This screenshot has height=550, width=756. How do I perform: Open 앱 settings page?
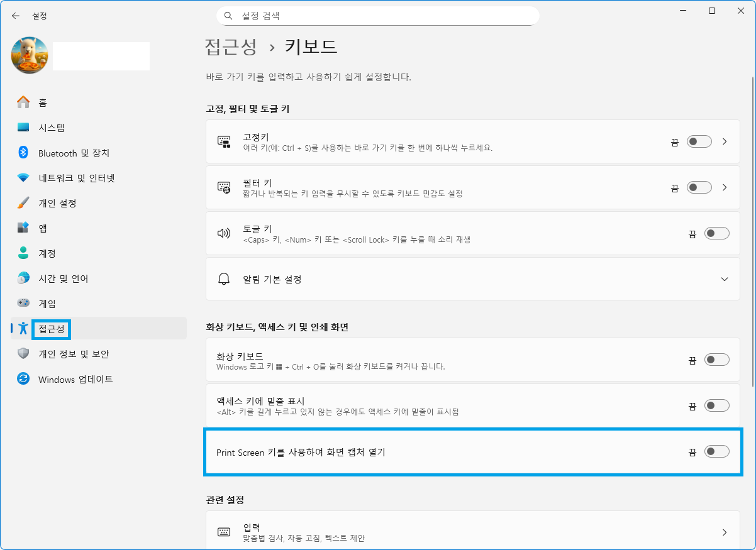pyautogui.click(x=99, y=228)
